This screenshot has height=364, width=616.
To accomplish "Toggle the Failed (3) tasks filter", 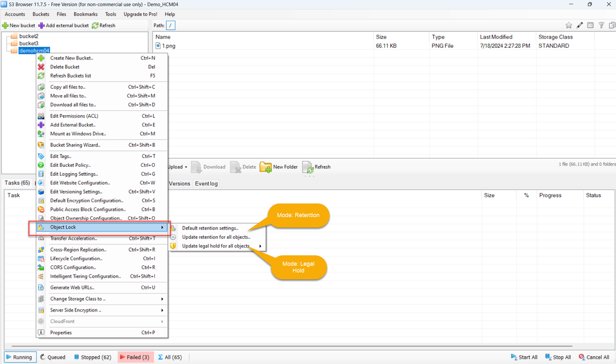I will (x=134, y=357).
